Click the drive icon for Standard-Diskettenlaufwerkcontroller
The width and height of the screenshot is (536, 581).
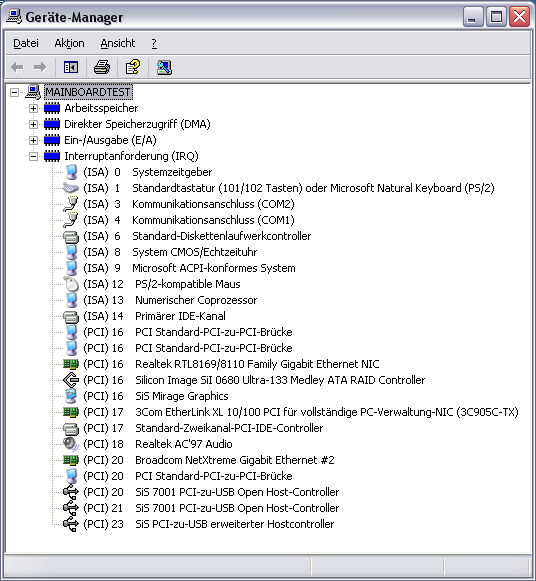coord(71,236)
